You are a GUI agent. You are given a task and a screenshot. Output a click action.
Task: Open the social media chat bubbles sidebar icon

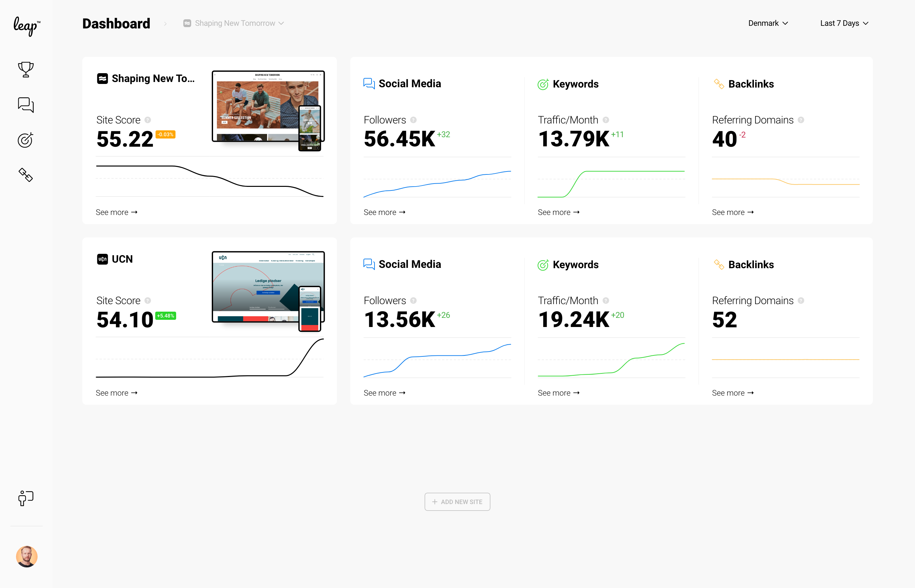26,105
